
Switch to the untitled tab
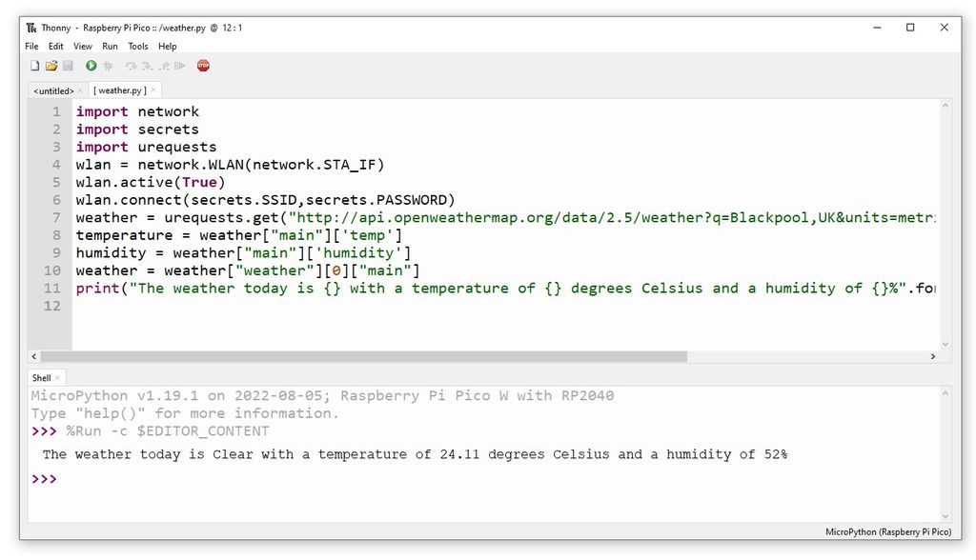tap(54, 90)
